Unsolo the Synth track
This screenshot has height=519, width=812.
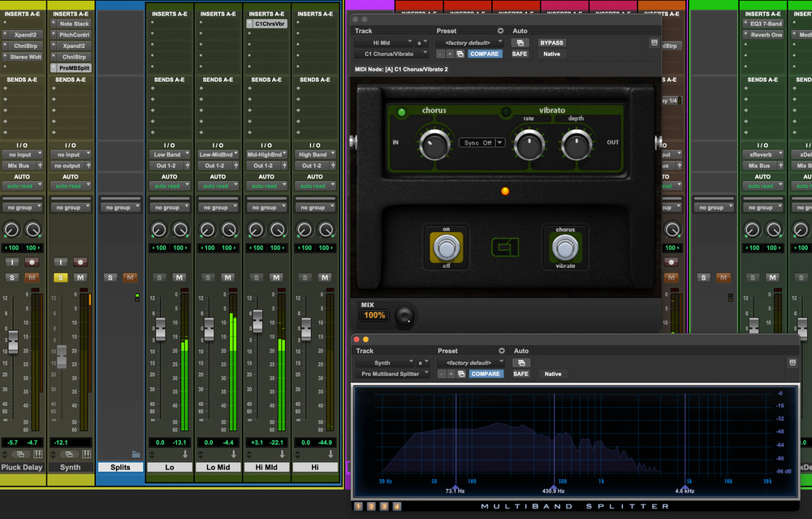60,278
